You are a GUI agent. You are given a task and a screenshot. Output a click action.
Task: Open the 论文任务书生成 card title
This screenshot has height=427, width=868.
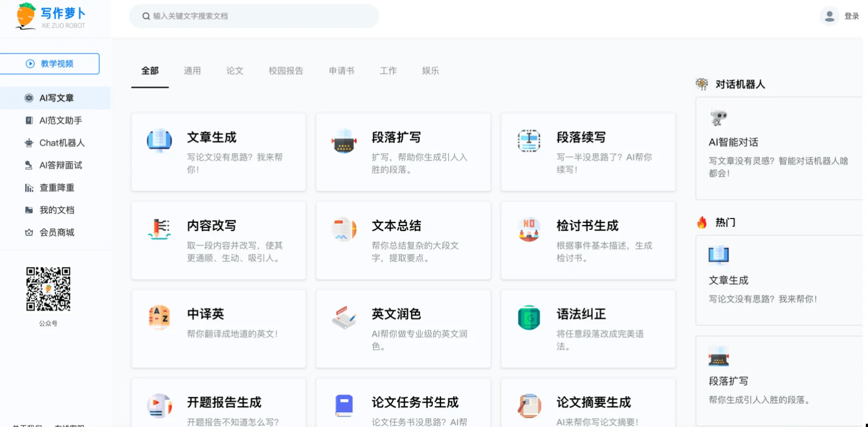pyautogui.click(x=415, y=402)
